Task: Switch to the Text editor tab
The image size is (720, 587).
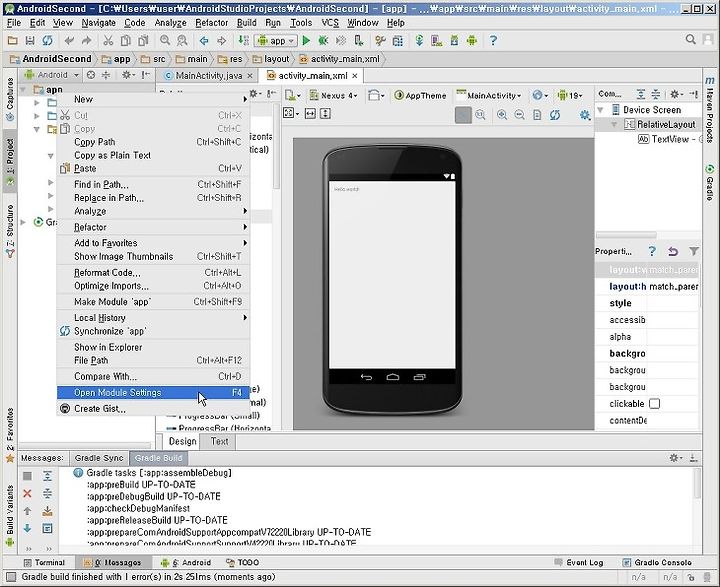Action: tap(219, 441)
